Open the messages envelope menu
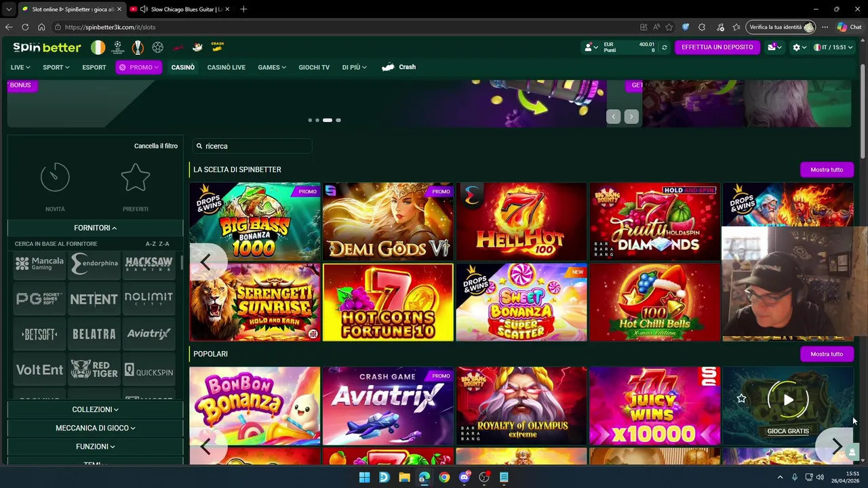 pyautogui.click(x=774, y=47)
